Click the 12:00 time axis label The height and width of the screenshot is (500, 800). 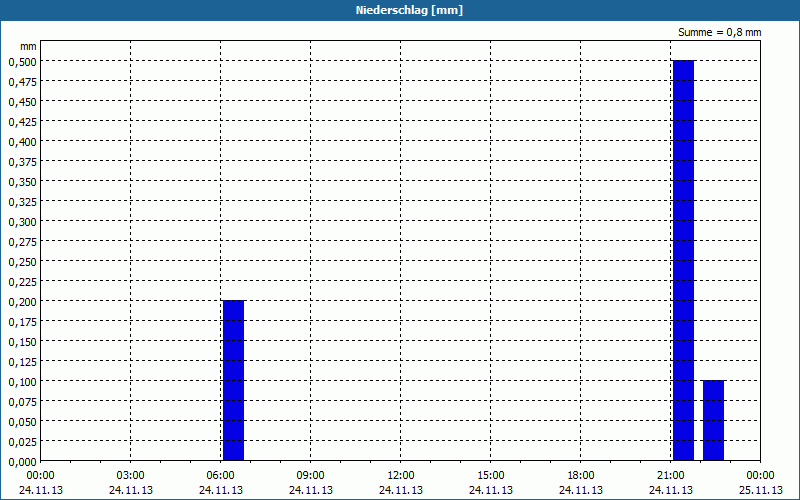pyautogui.click(x=401, y=476)
